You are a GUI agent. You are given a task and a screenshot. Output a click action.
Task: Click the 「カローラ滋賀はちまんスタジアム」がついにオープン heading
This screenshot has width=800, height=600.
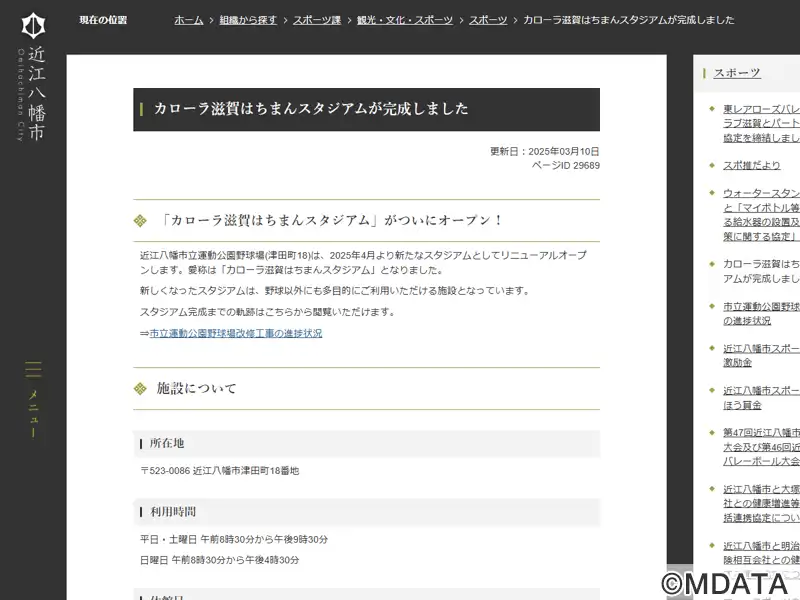click(x=331, y=220)
